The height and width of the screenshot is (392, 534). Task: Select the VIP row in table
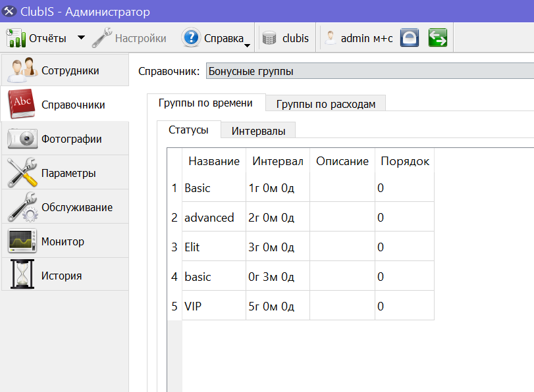[x=301, y=306]
